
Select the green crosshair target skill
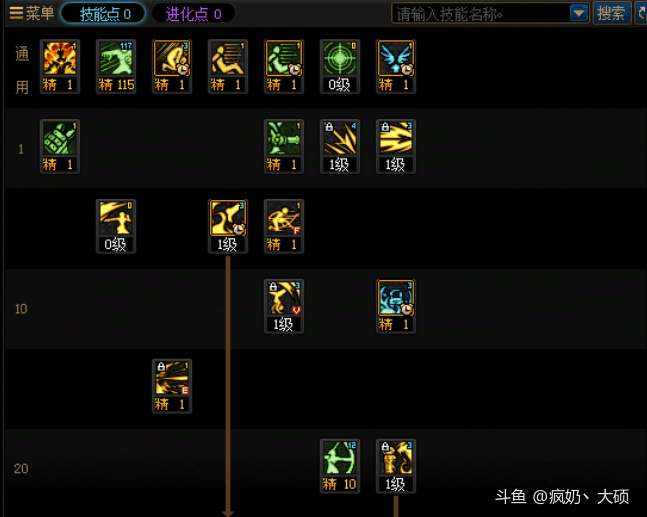coord(340,66)
